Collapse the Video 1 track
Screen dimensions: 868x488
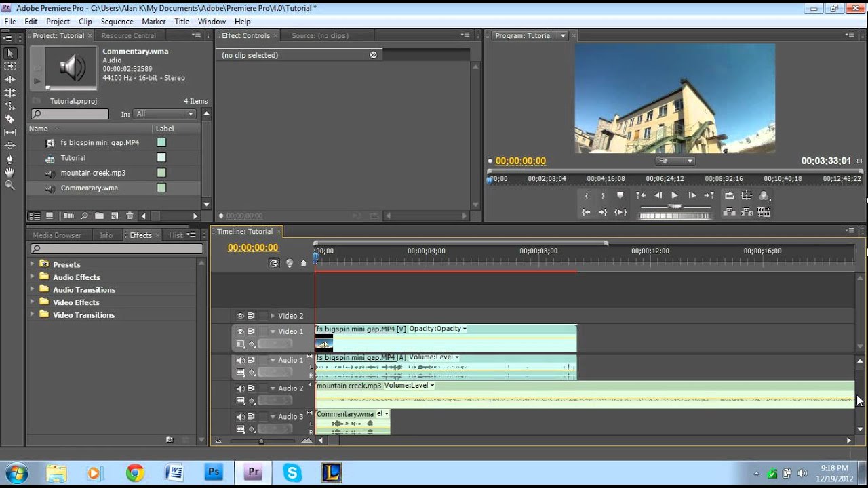click(x=273, y=331)
